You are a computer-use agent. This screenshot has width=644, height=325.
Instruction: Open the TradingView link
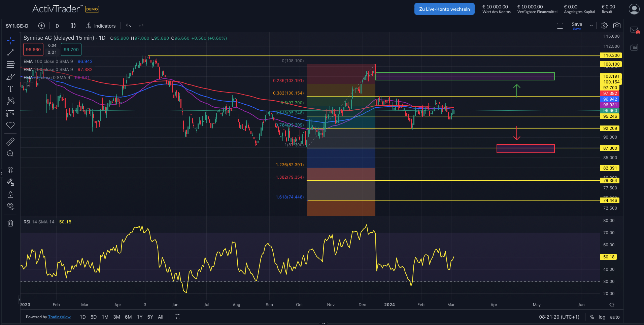59,317
